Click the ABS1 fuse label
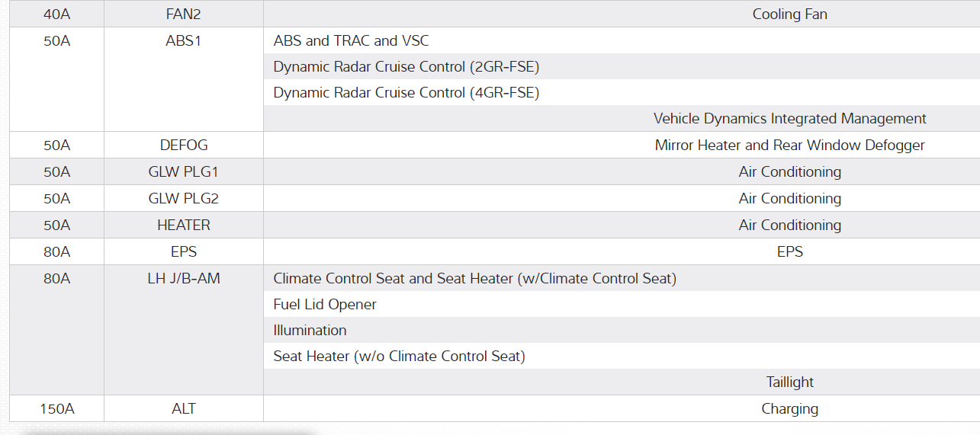 (183, 40)
